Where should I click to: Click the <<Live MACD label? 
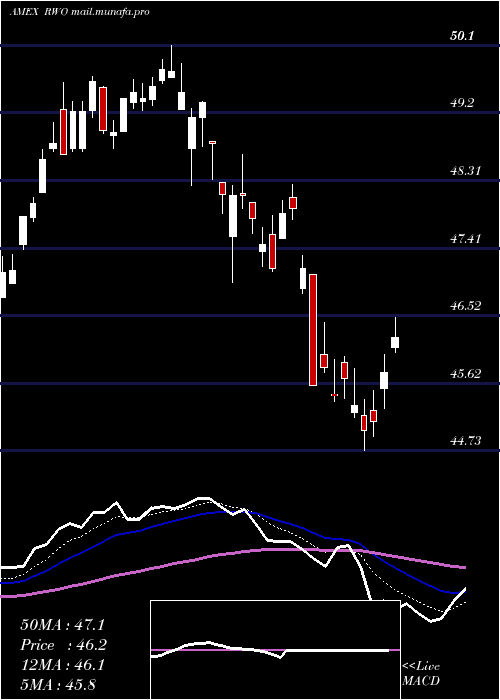pyautogui.click(x=421, y=673)
